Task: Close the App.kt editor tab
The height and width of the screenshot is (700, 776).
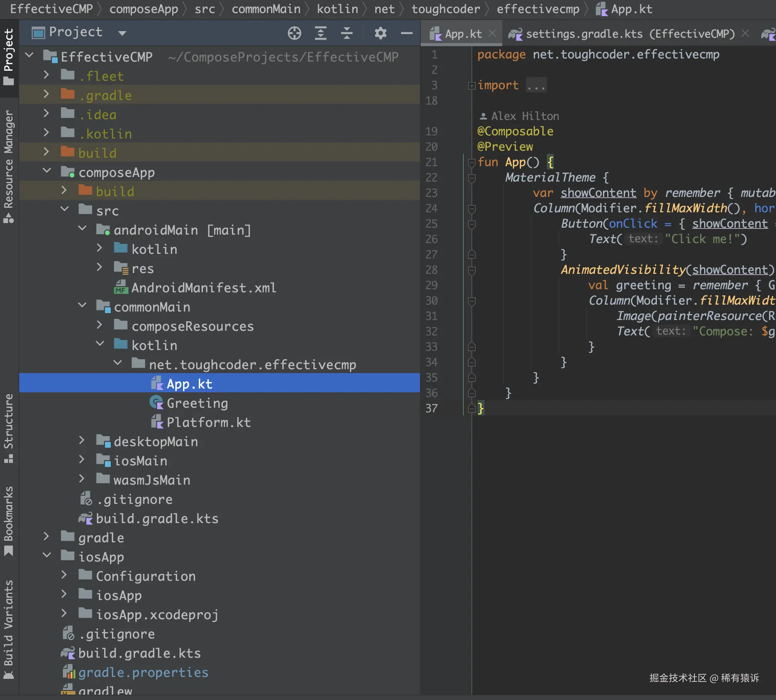Action: pos(492,34)
